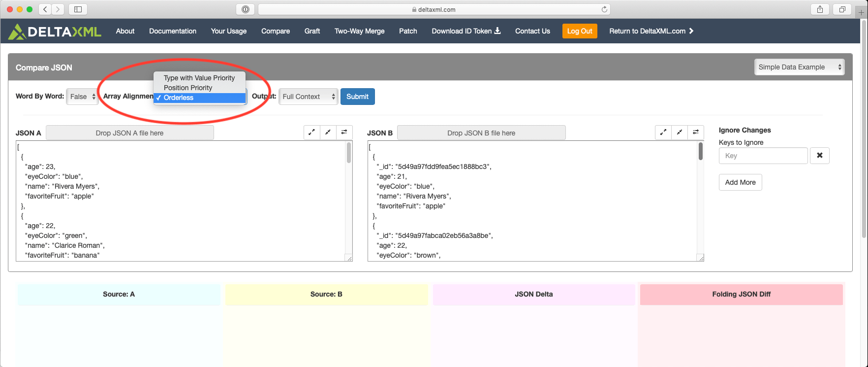Click the Add More button
868x367 pixels.
point(740,182)
